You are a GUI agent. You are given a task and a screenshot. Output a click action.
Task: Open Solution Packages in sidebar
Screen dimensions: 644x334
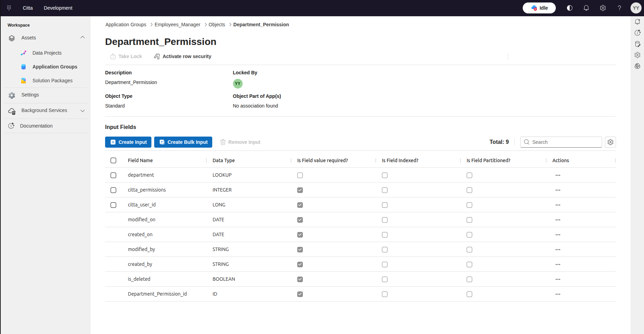pos(53,81)
